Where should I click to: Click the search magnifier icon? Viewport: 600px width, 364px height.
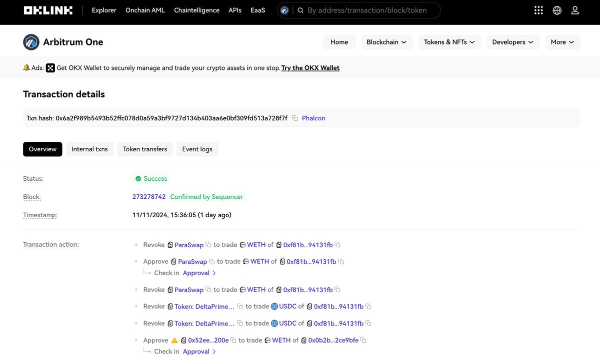point(300,10)
